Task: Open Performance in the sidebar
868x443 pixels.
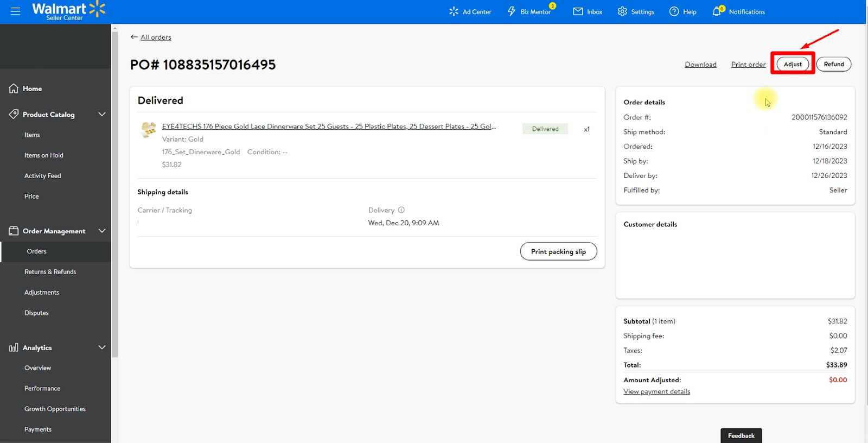Action: point(42,389)
